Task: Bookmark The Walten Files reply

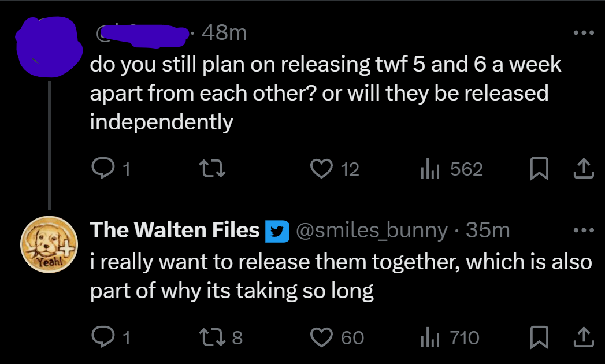Action: pyautogui.click(x=539, y=337)
